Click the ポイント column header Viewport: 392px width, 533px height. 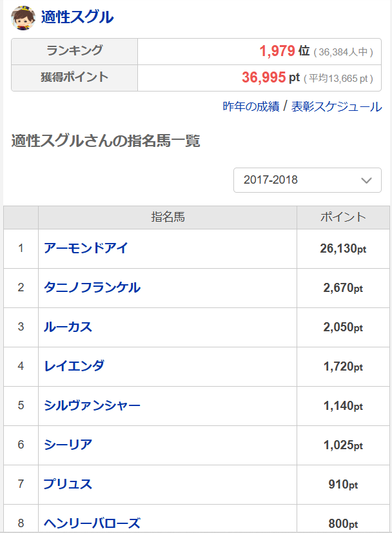pyautogui.click(x=343, y=217)
